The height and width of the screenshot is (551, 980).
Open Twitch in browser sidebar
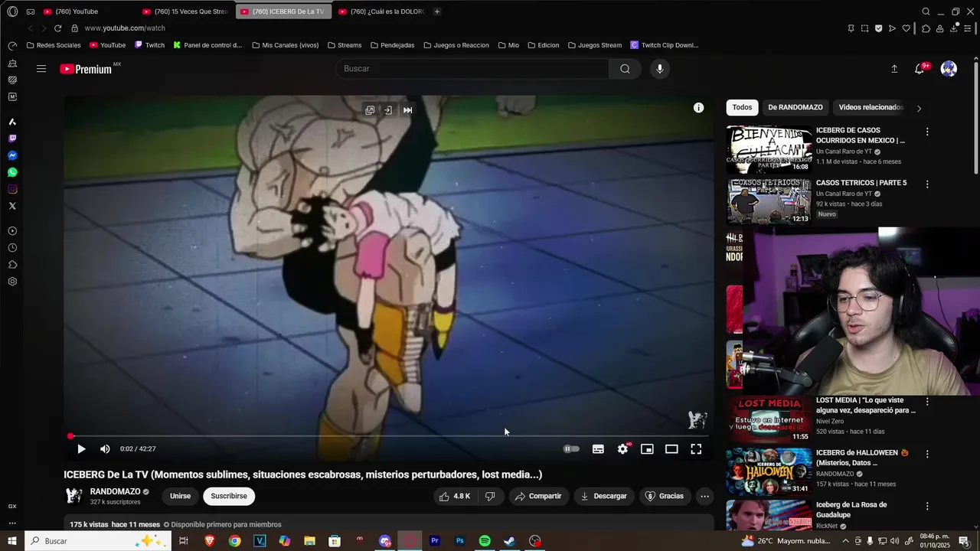click(x=12, y=139)
